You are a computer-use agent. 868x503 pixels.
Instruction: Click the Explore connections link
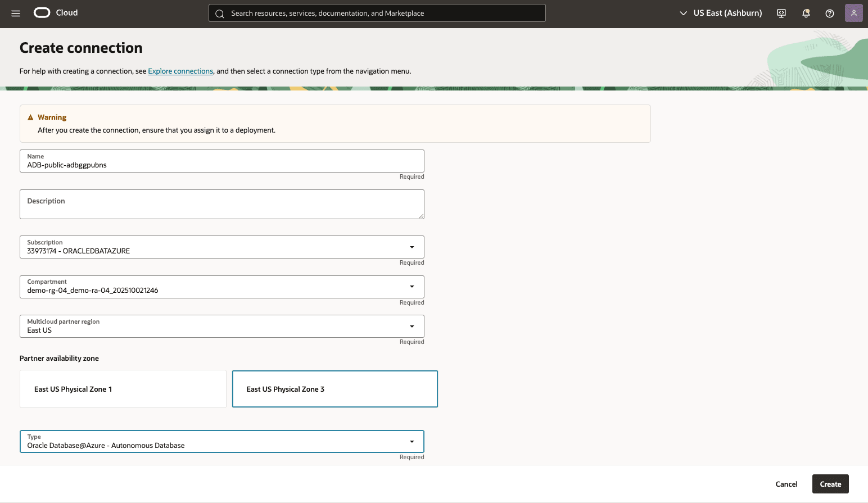180,71
